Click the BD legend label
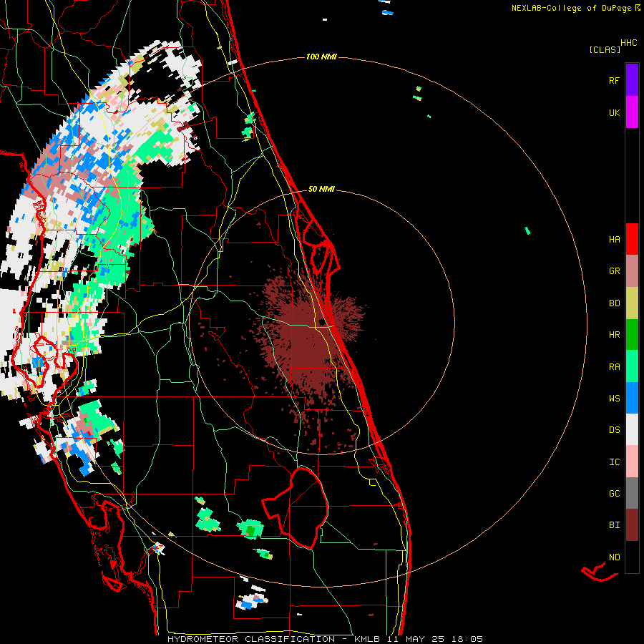 pyautogui.click(x=614, y=303)
